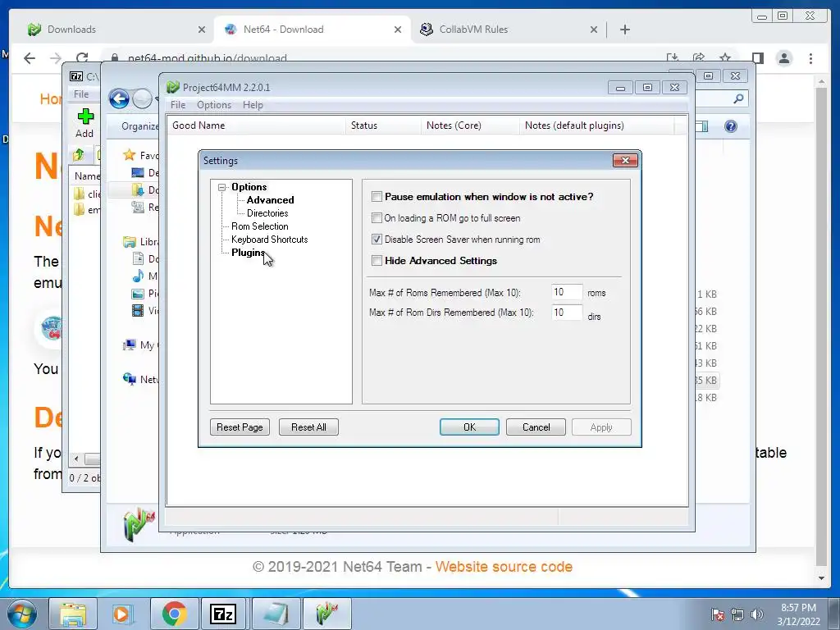840x630 pixels.
Task: Select Advanced in settings tree
Action: pos(270,200)
